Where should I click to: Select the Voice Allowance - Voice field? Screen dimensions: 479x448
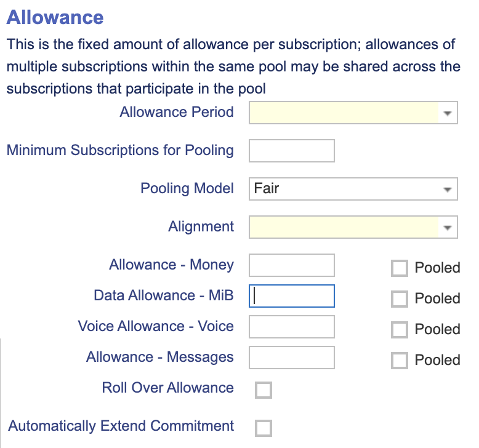(x=291, y=327)
